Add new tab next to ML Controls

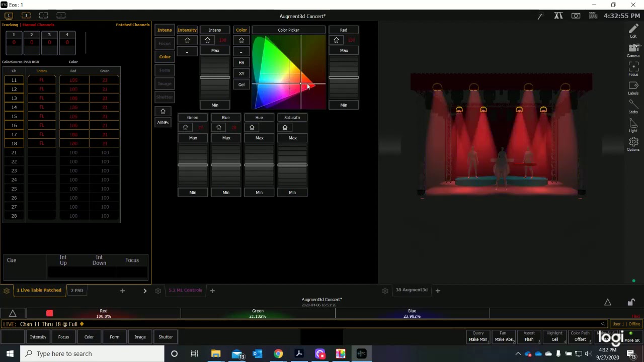click(212, 291)
